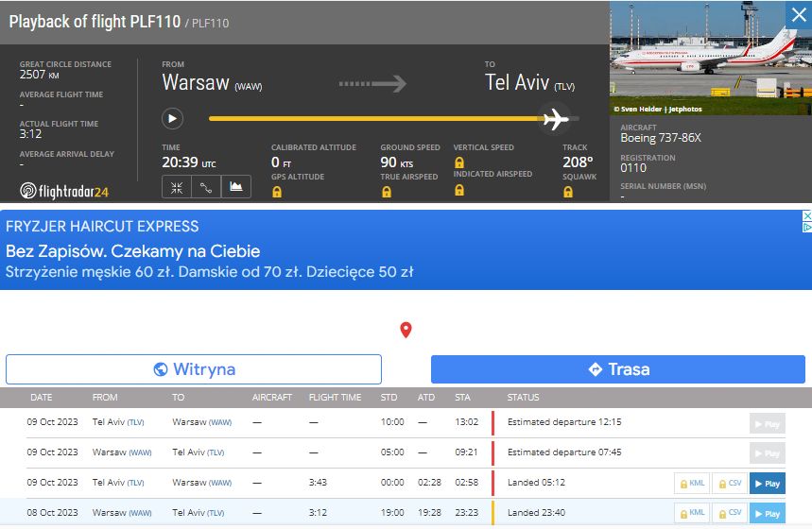This screenshot has height=529, width=812.
Task: Play the Landed 05:12 flight
Action: [x=768, y=484]
